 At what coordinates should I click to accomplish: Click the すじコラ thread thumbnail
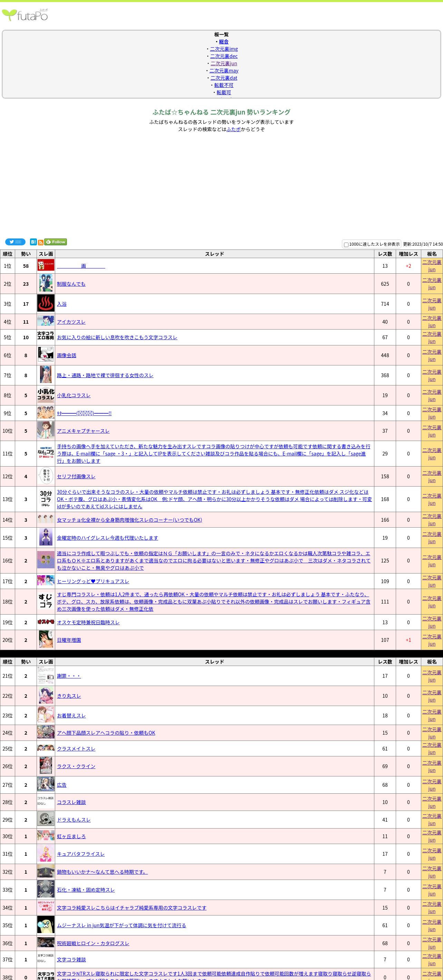pos(46,601)
